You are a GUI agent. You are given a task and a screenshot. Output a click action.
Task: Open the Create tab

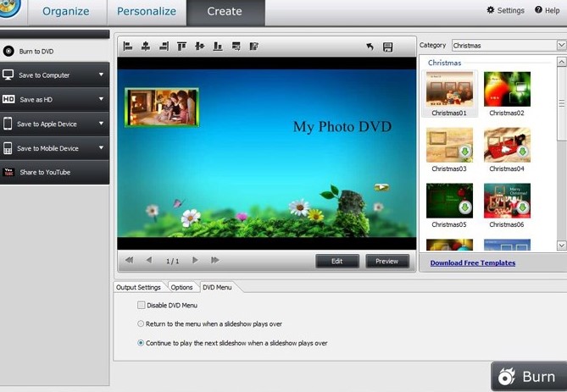pos(225,12)
